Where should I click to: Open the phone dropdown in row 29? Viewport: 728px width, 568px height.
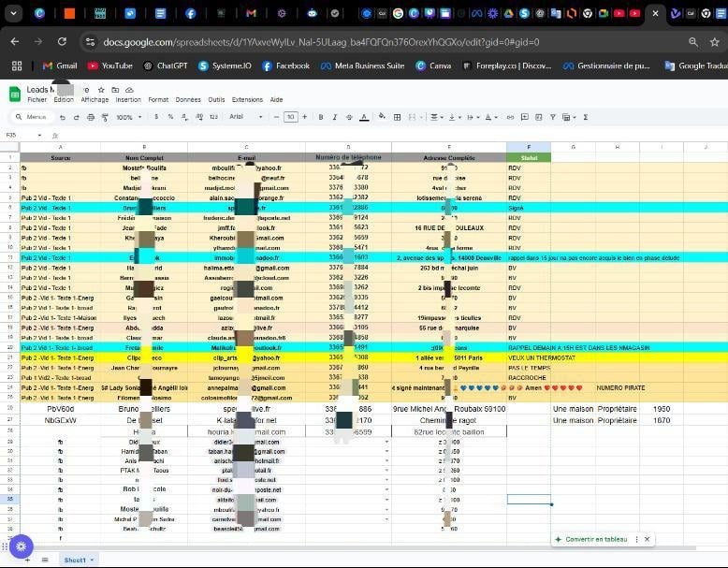click(x=386, y=442)
